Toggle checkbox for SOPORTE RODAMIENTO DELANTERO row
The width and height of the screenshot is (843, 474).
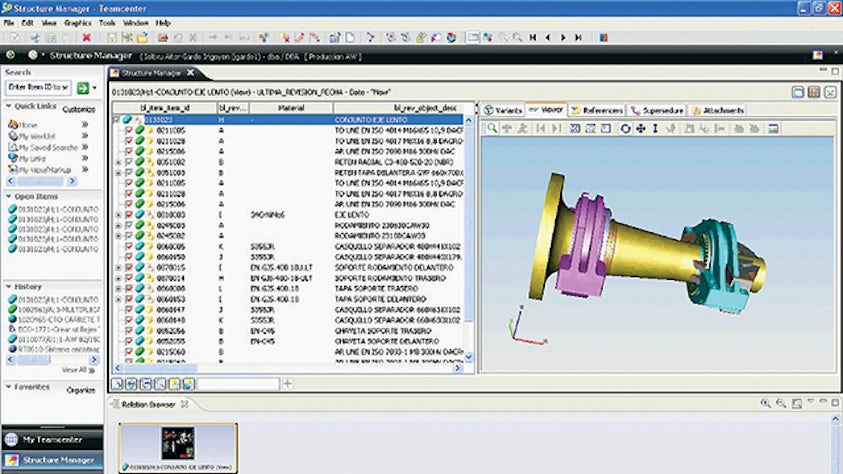tap(129, 267)
